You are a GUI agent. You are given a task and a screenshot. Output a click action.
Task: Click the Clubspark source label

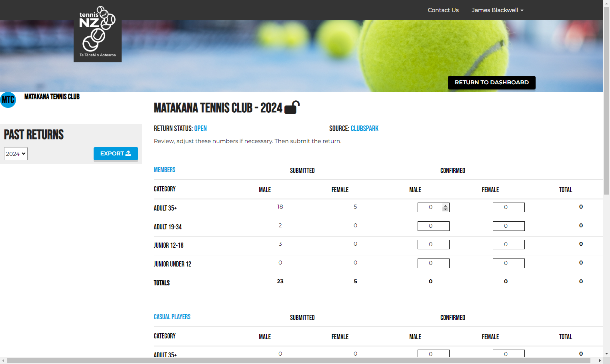(364, 128)
